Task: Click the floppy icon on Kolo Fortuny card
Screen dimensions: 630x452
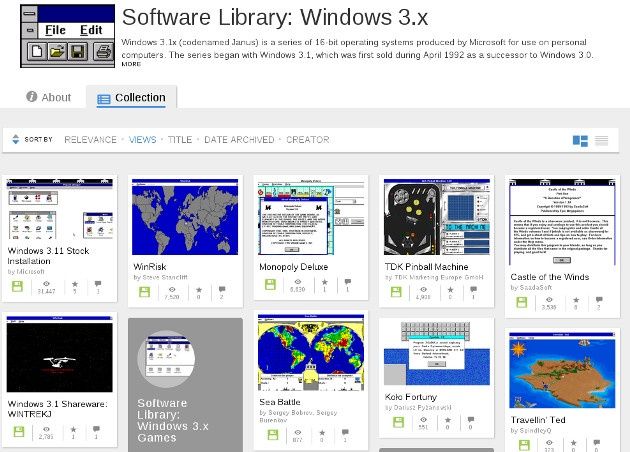Action: point(398,422)
